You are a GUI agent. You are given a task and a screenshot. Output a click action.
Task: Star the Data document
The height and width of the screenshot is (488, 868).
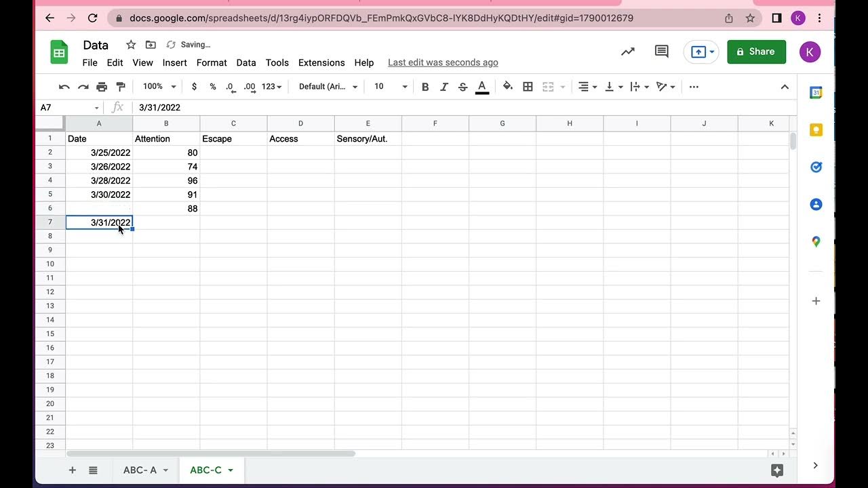(x=131, y=45)
